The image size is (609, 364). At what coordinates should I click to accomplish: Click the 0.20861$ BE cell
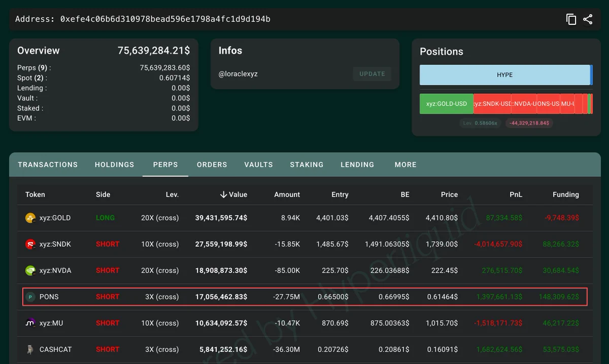394,349
